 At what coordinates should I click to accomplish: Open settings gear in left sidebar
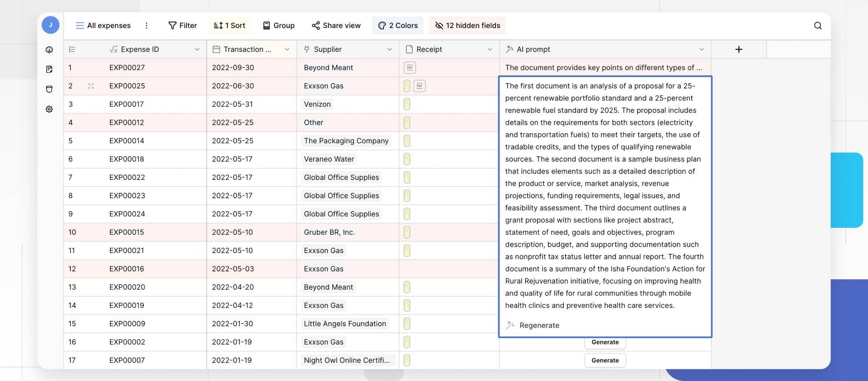[49, 109]
